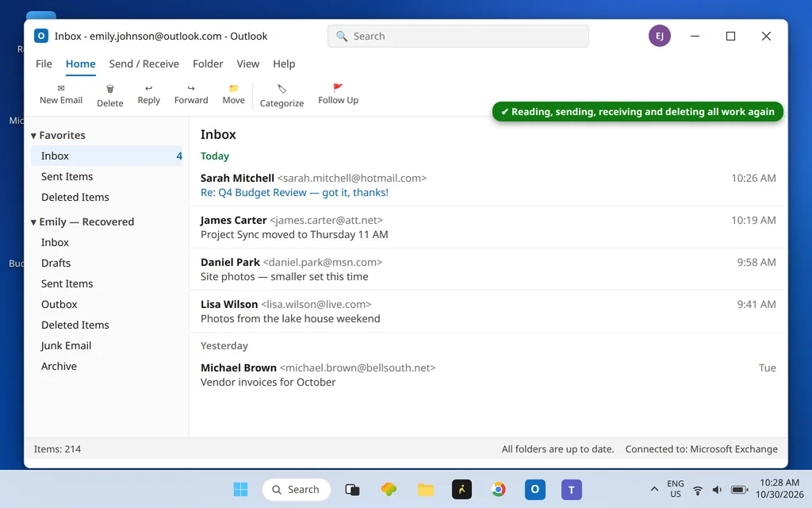Collapse the Emily — Recovered group
Viewport: 812px width, 508px height.
33,222
